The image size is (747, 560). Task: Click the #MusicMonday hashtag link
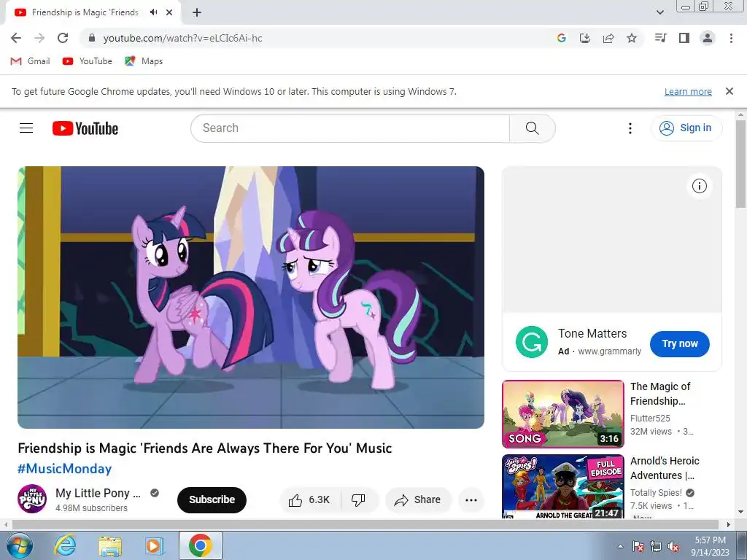pyautogui.click(x=65, y=469)
